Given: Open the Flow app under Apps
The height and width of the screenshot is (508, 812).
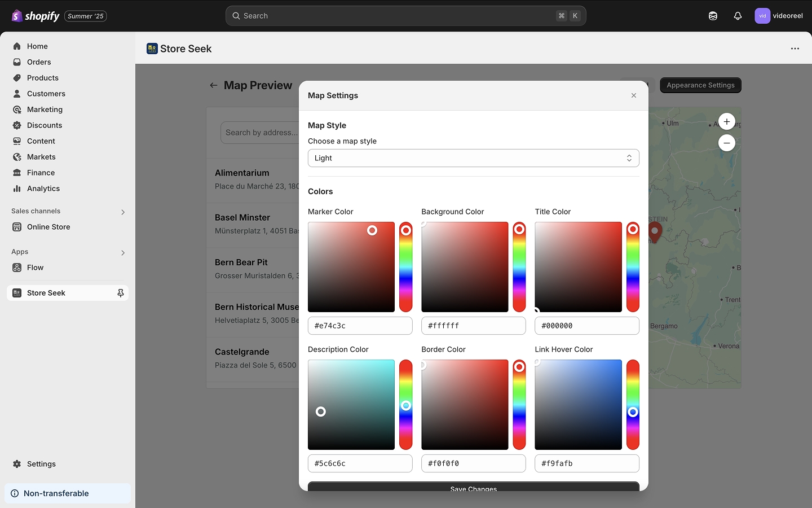Looking at the screenshot, I should coord(35,268).
